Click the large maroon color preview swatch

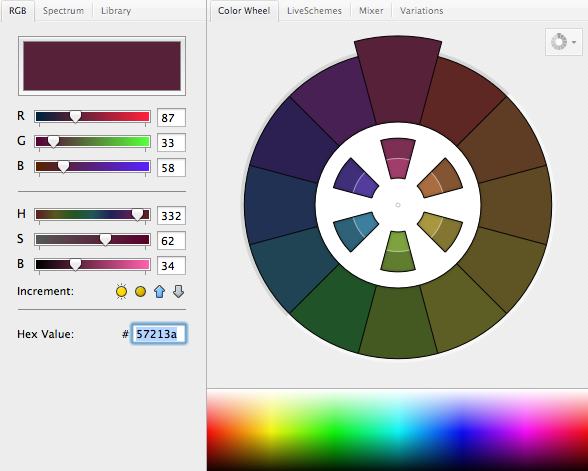click(x=102, y=66)
